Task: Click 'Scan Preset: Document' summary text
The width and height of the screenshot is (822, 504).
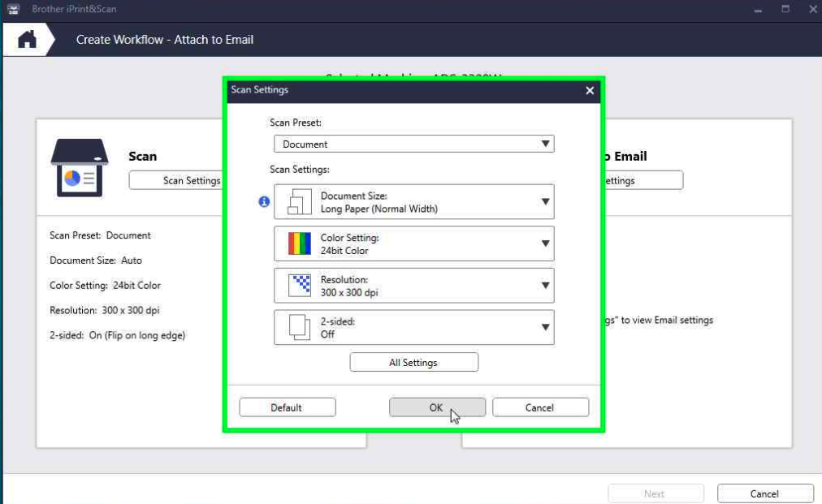Action: point(100,235)
